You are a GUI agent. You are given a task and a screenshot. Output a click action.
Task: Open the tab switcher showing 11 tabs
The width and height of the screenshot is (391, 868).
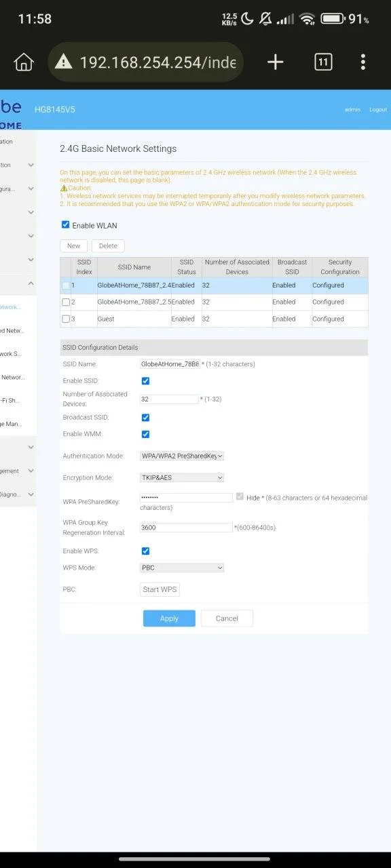tap(323, 62)
